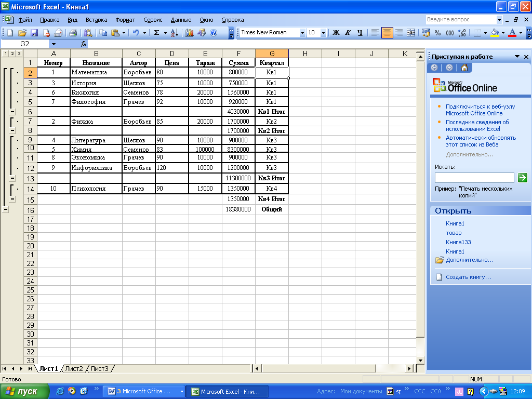Open the Файл menu
The image size is (532, 399).
pos(25,20)
